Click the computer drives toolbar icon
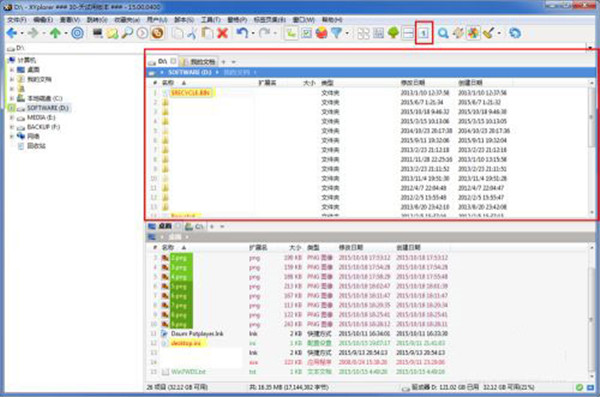The image size is (600, 397). tap(98, 33)
